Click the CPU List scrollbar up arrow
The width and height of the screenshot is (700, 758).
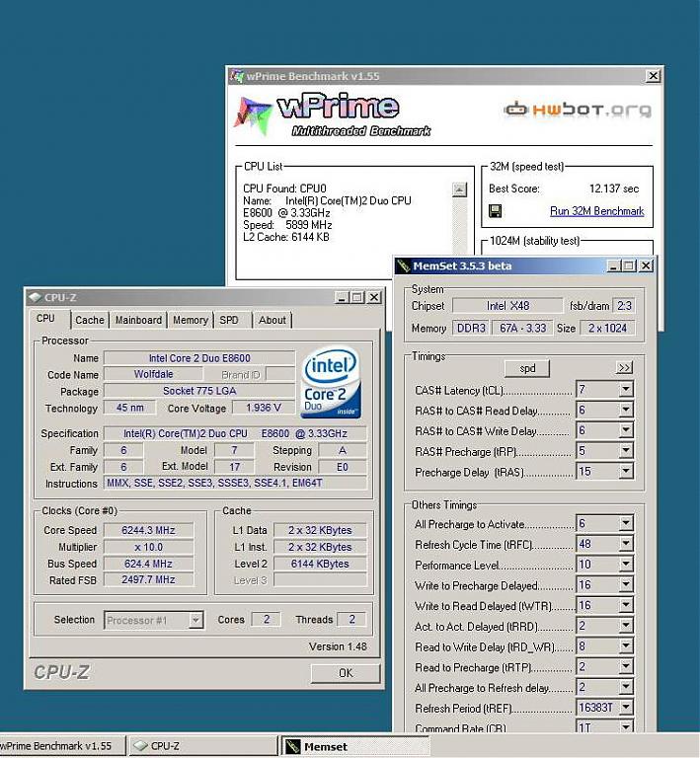[x=459, y=189]
